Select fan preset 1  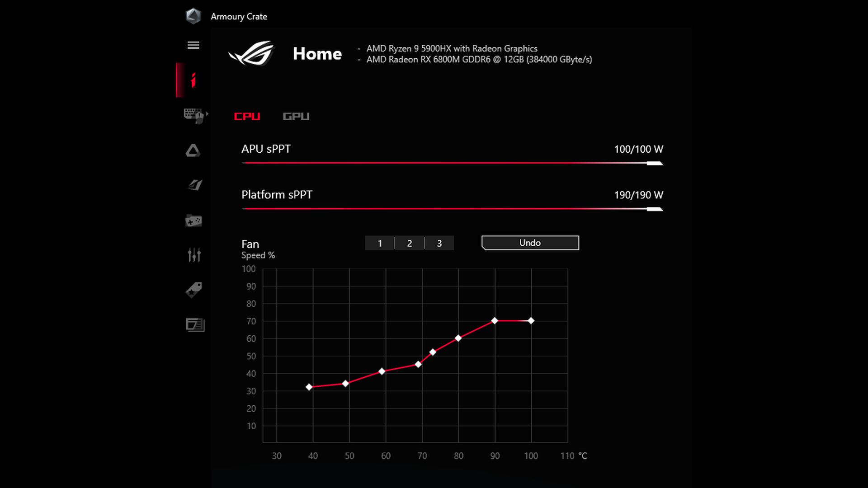[380, 243]
